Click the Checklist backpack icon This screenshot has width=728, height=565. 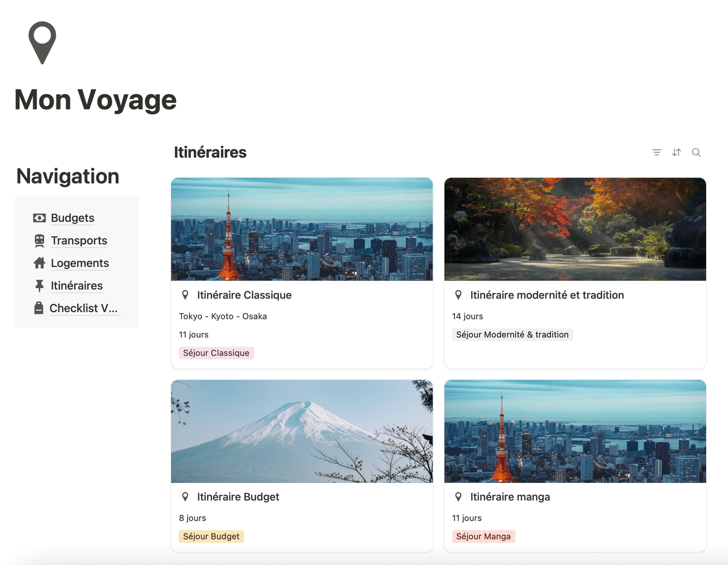39,308
